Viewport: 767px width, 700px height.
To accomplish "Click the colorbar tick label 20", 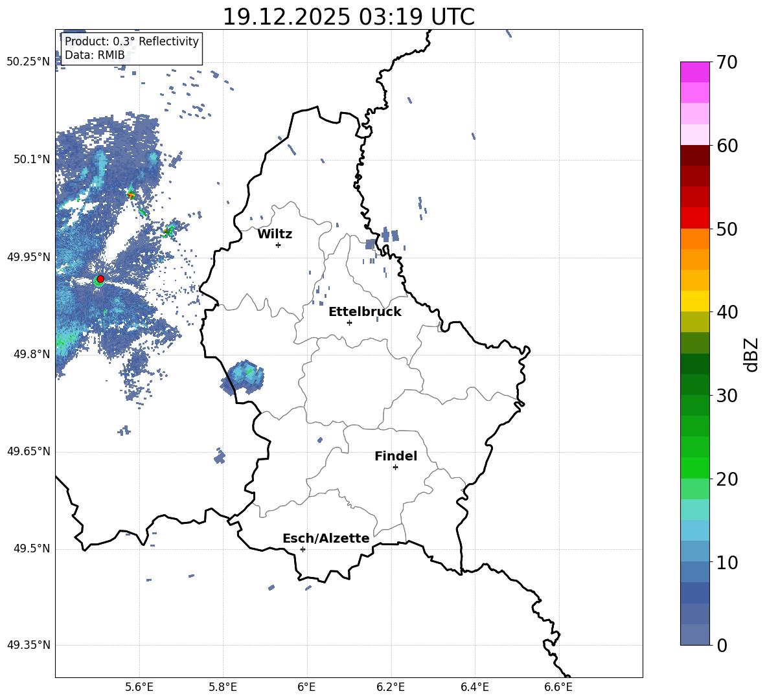I will (x=727, y=479).
